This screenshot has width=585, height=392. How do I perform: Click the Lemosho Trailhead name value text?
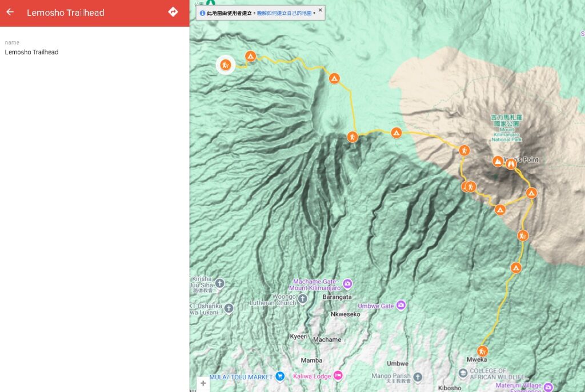click(x=32, y=52)
